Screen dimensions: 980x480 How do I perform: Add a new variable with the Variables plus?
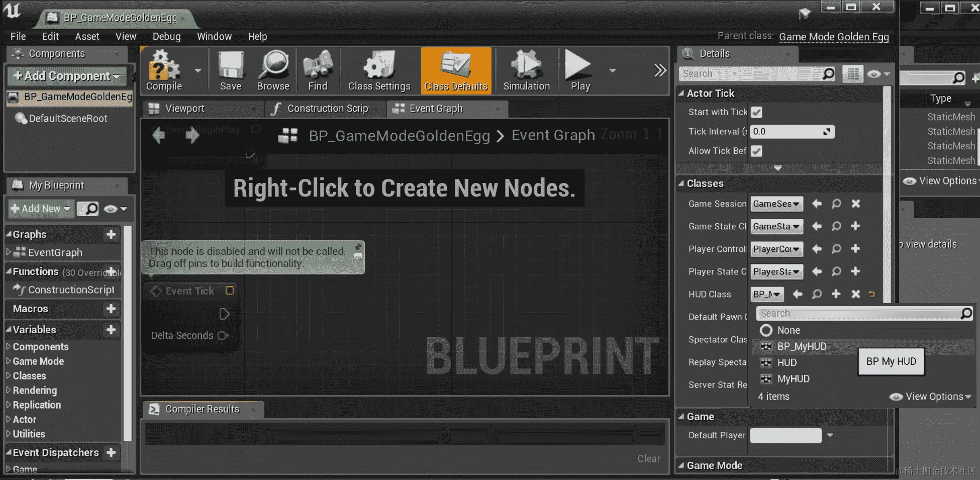(111, 330)
